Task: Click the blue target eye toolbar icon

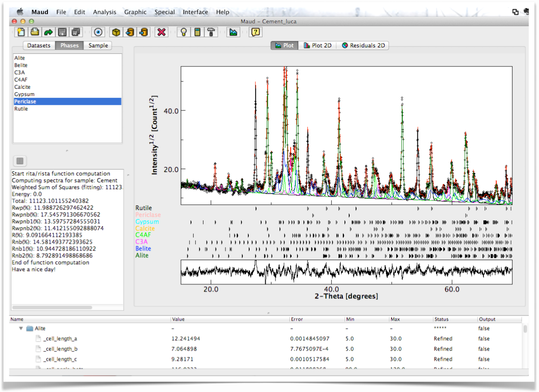Action: pyautogui.click(x=98, y=32)
